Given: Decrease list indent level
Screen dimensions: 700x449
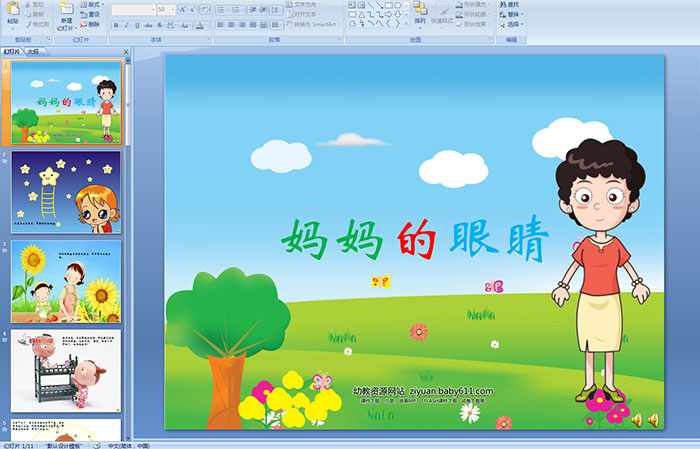Looking at the screenshot, I should [x=253, y=9].
